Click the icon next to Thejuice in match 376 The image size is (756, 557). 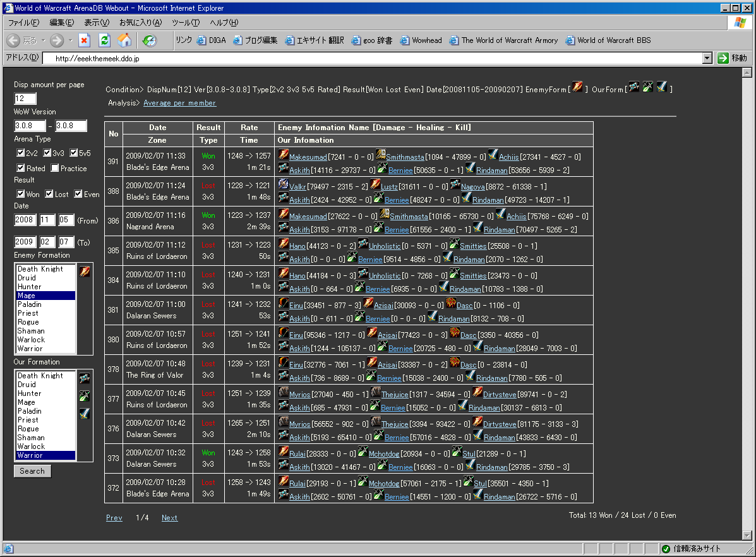click(376, 422)
